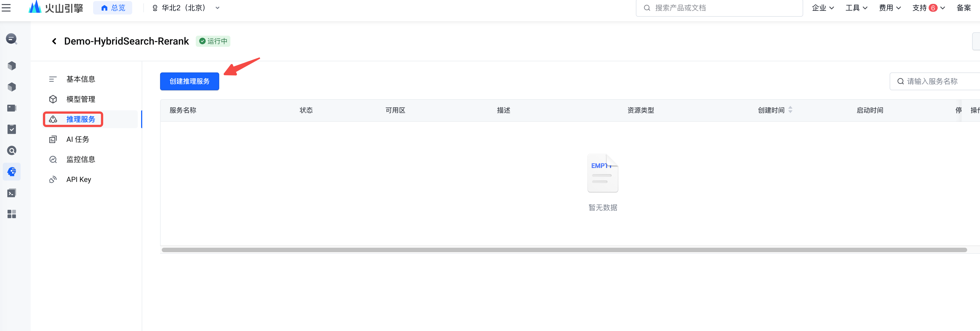Go back using the arrow beside Demo-HybridSearch-Rerank
This screenshot has height=331, width=980.
coord(54,41)
